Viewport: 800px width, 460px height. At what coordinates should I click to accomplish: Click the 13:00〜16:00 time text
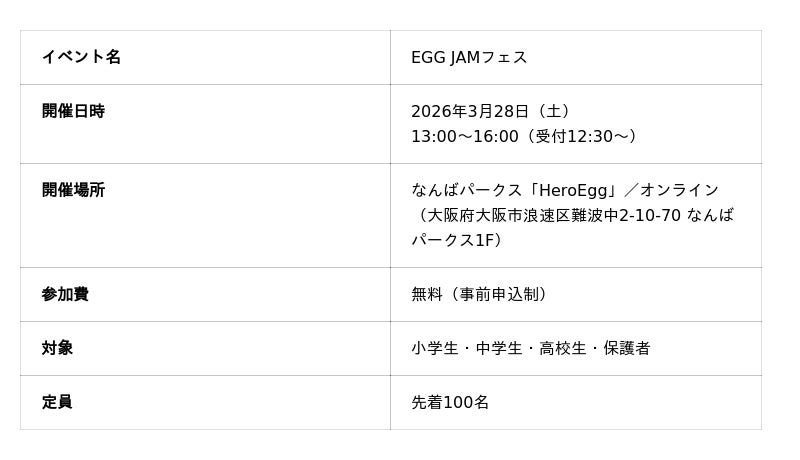pyautogui.click(x=465, y=136)
